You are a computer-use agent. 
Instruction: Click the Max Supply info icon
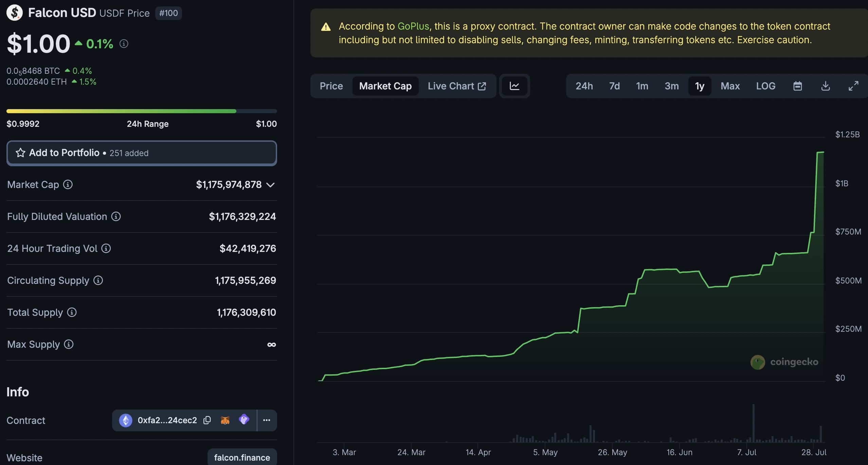69,344
